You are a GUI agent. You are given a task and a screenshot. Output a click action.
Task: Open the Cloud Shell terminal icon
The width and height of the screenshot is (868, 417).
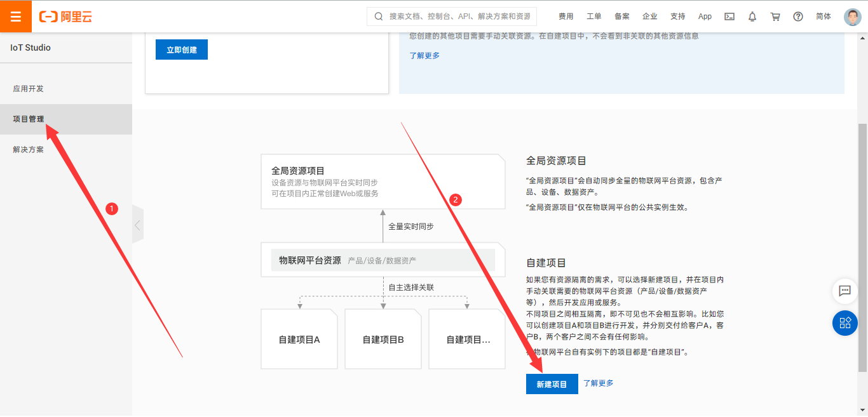[729, 17]
